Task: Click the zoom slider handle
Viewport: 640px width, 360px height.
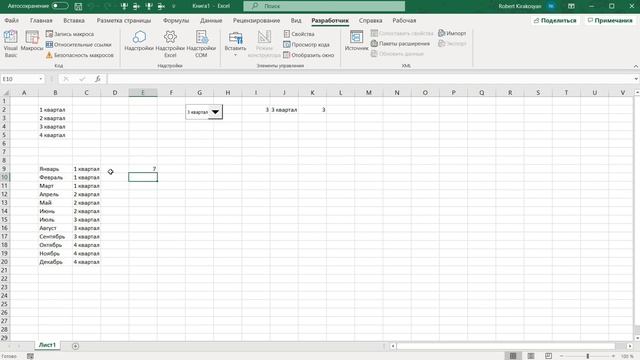Action: tap(588, 356)
